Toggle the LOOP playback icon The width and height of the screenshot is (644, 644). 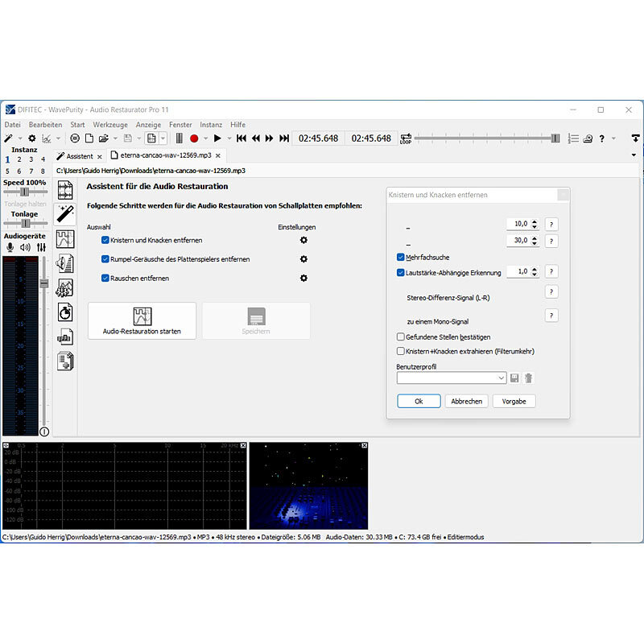406,138
